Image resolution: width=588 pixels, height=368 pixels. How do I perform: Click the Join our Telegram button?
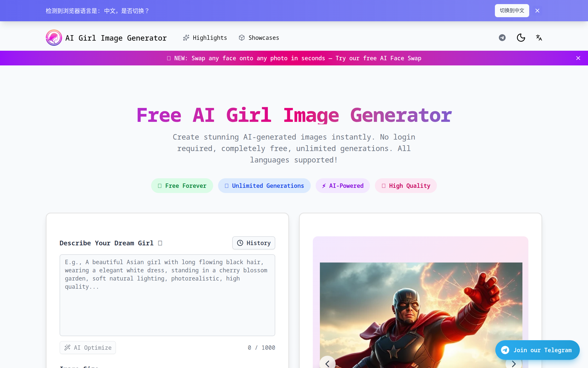tap(537, 350)
